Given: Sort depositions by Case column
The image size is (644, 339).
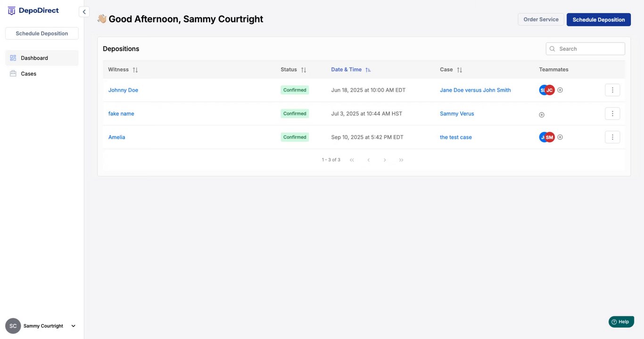Looking at the screenshot, I should click(459, 70).
